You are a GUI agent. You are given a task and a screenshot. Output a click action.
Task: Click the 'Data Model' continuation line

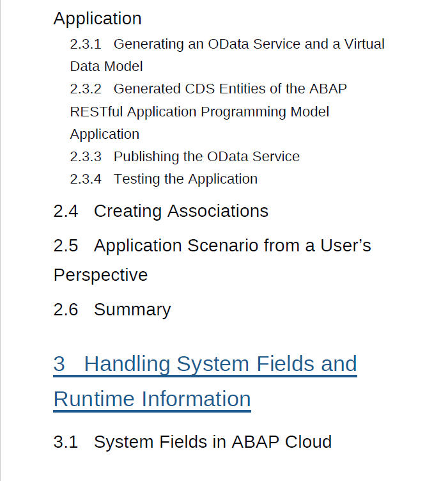[106, 67]
